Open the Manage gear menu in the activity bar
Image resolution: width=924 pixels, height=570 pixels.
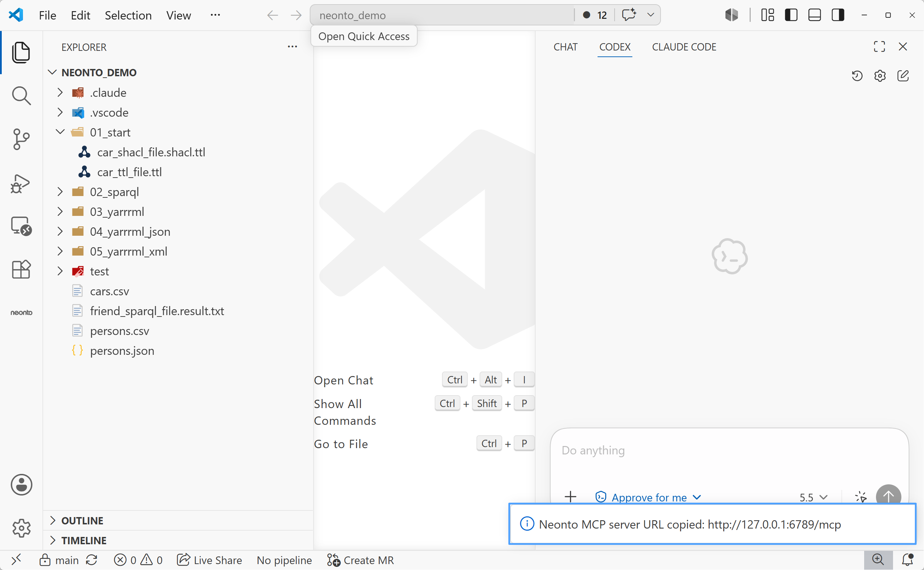coord(21,528)
